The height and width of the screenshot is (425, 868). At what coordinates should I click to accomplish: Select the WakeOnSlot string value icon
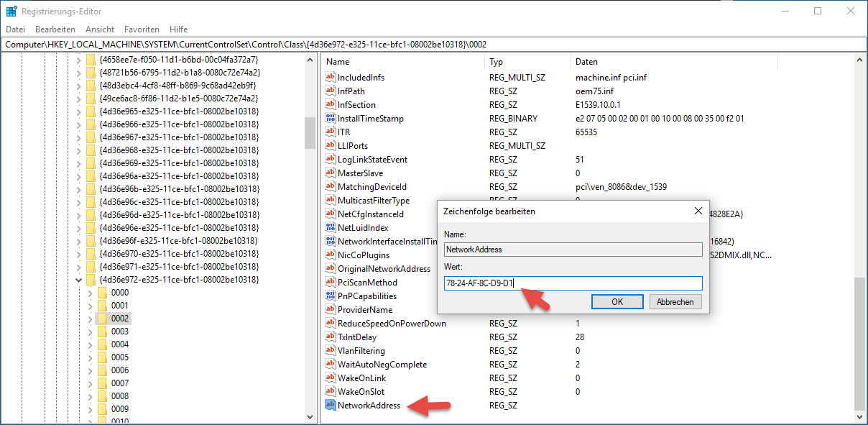tap(331, 392)
